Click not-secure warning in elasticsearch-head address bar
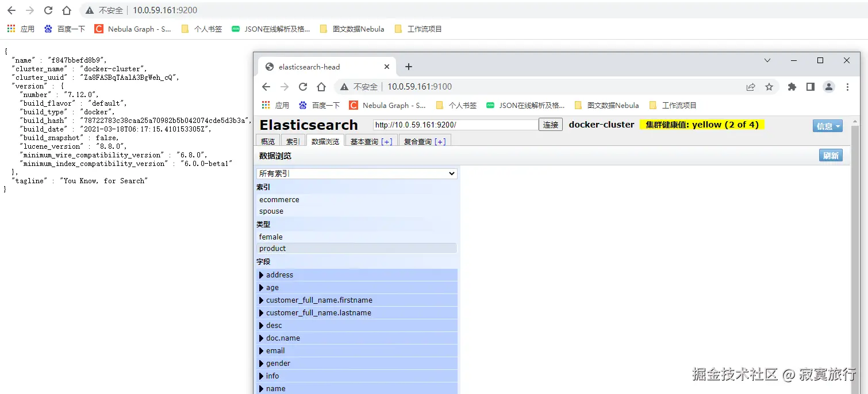868x394 pixels. 344,87
